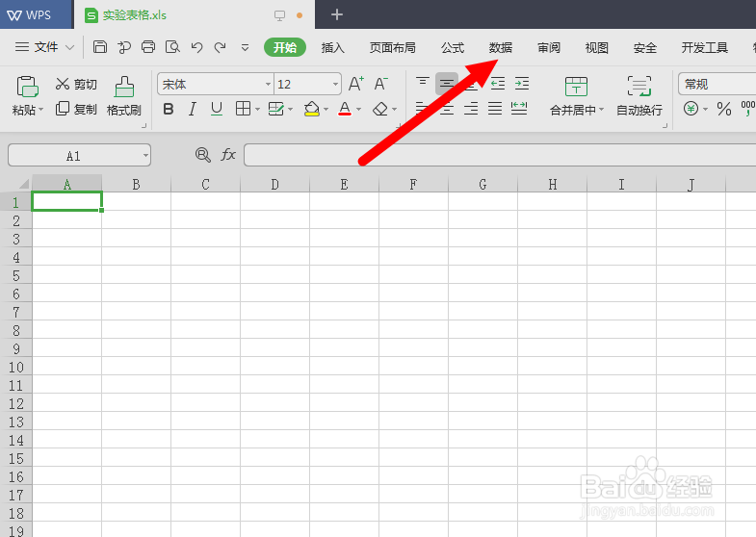Switch to 插入 tab

332,48
